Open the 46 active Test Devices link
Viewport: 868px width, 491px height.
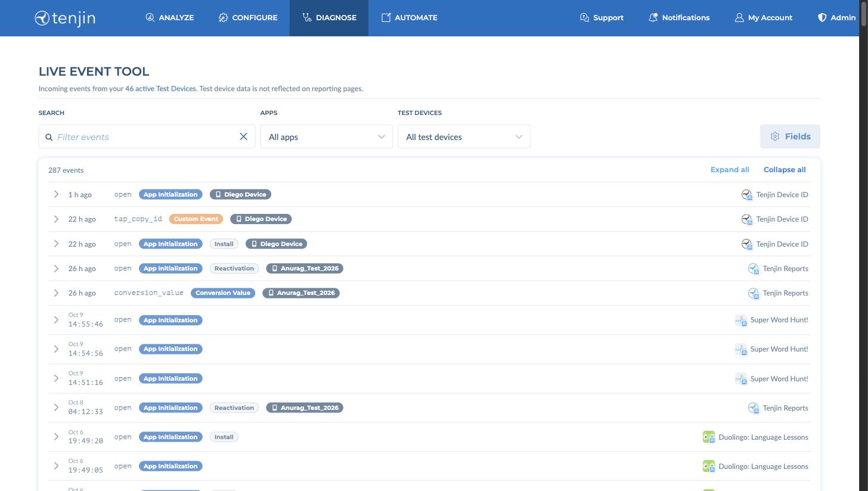click(x=160, y=89)
